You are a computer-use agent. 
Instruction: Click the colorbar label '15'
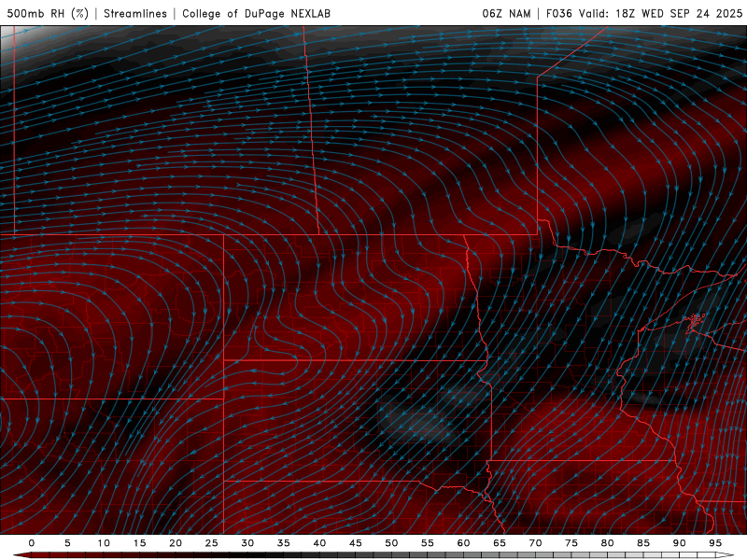pos(139,543)
